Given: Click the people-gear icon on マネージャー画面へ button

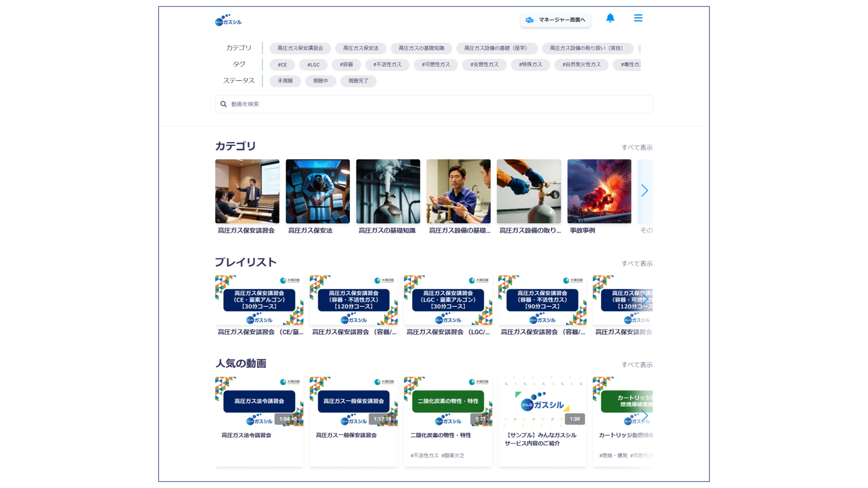Looking at the screenshot, I should point(529,20).
